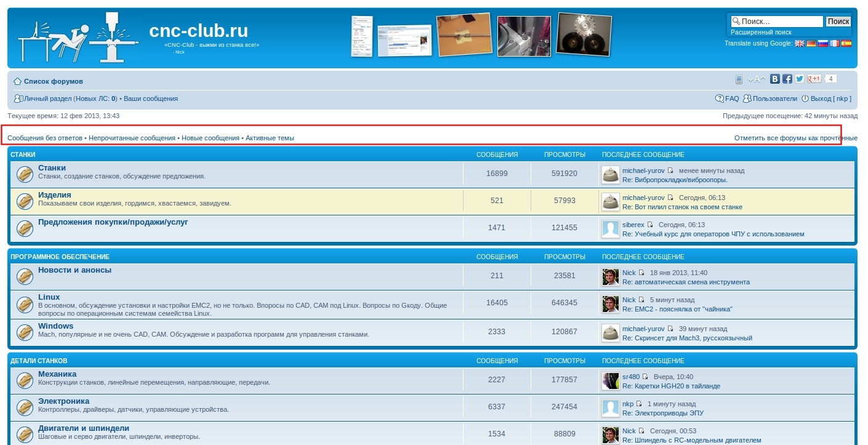868x445 pixels.
Task: Click the folder icon beside the Станки forum row
Action: tap(25, 174)
